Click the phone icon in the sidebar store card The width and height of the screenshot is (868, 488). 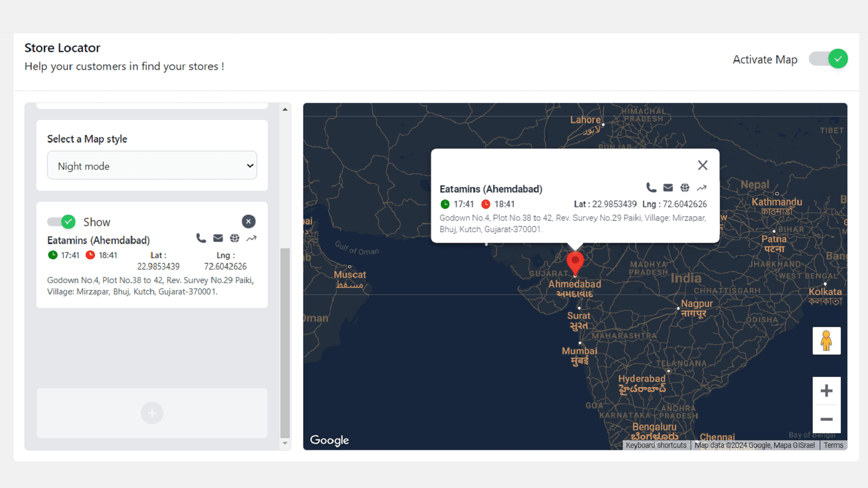click(x=201, y=238)
